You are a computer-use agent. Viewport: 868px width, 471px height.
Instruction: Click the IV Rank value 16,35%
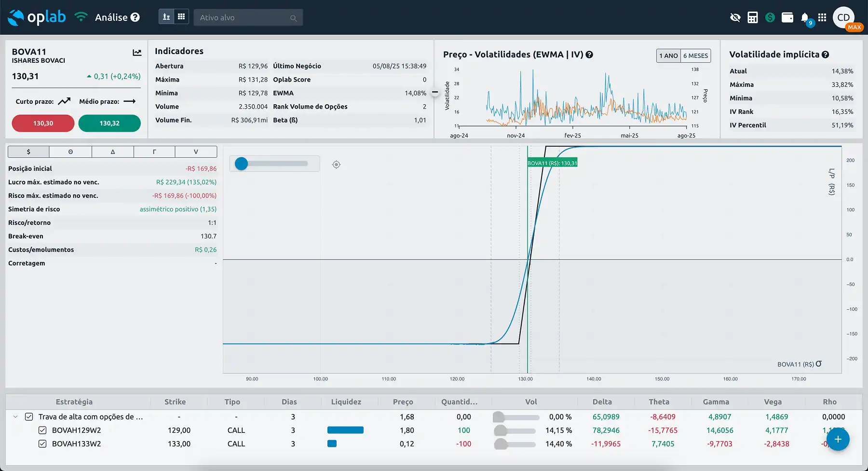click(x=842, y=111)
